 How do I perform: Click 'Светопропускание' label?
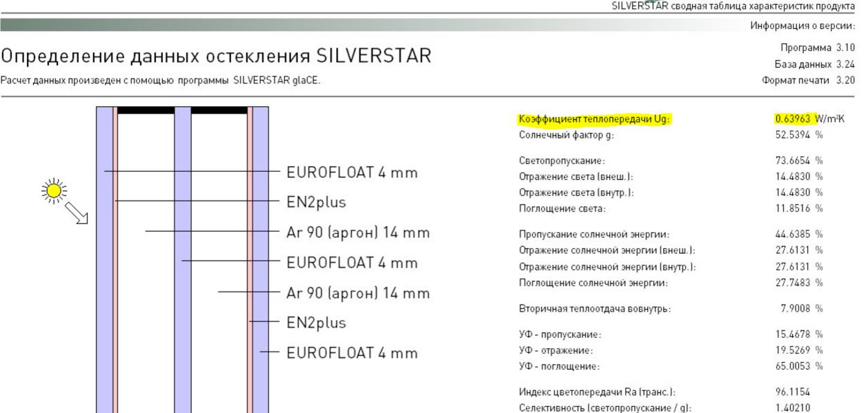562,161
